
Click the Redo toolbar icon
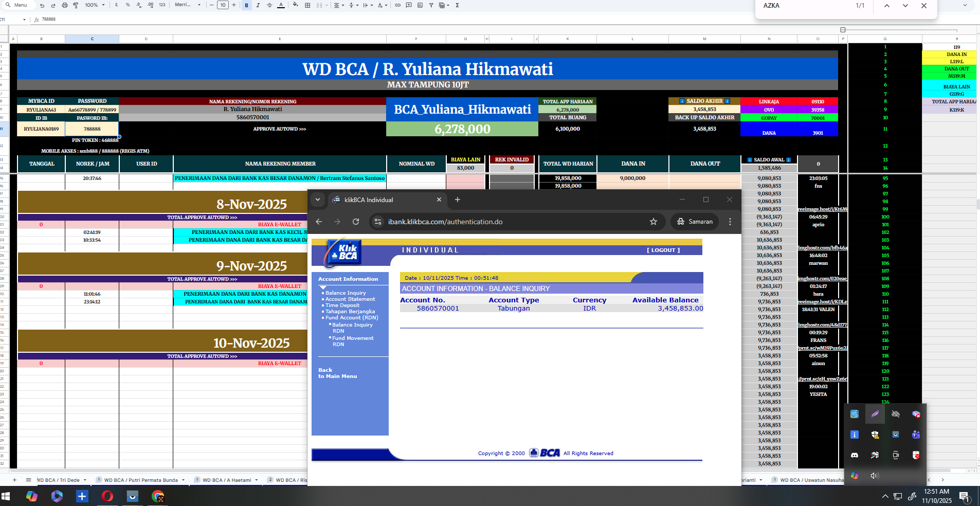[53, 5]
